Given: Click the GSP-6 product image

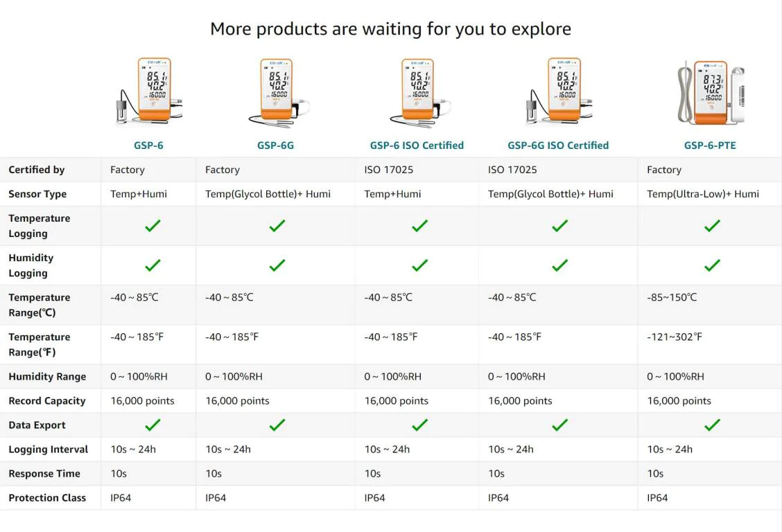Looking at the screenshot, I should pyautogui.click(x=148, y=91).
